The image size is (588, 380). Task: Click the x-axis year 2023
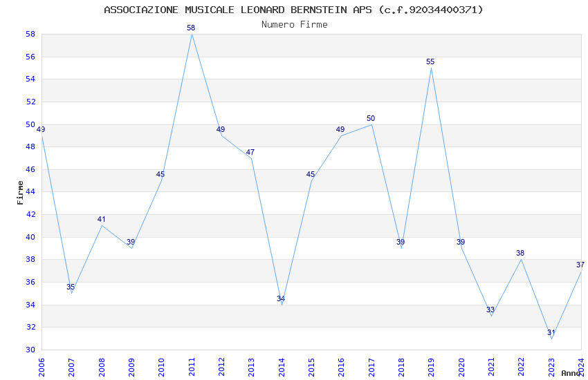point(551,367)
